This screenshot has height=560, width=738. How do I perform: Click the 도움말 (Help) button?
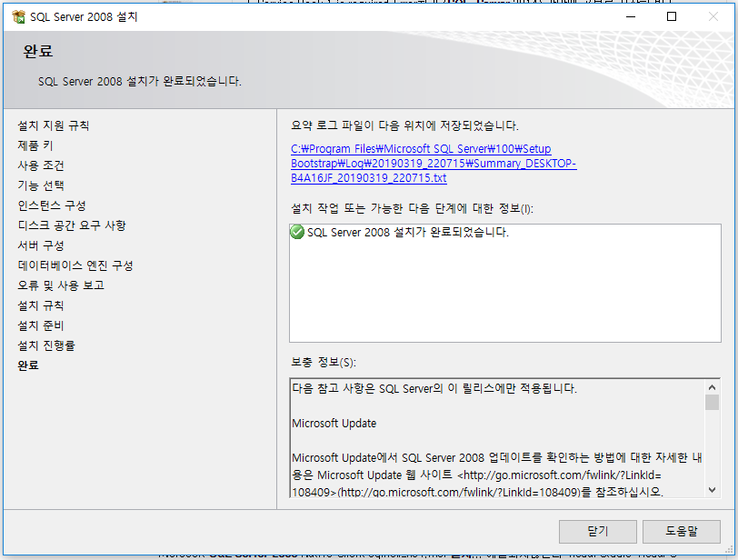(681, 531)
